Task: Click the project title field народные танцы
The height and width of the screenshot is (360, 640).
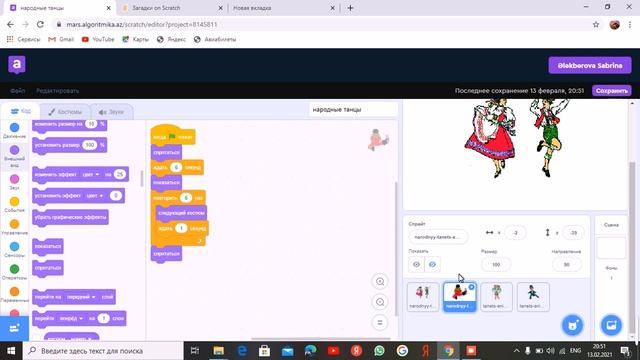Action: click(353, 109)
